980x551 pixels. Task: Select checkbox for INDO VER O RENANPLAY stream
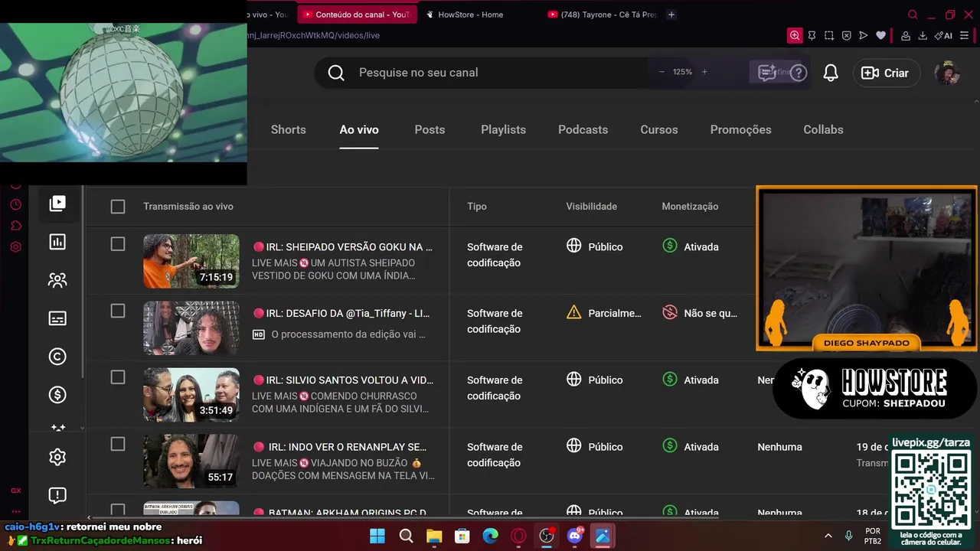[117, 444]
